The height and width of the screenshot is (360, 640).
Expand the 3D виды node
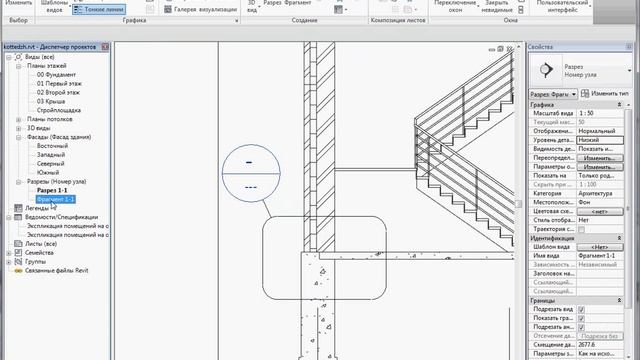pos(18,129)
